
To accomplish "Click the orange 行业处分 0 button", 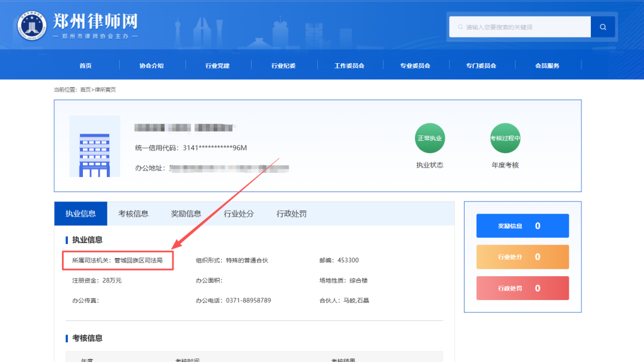I will (x=522, y=257).
